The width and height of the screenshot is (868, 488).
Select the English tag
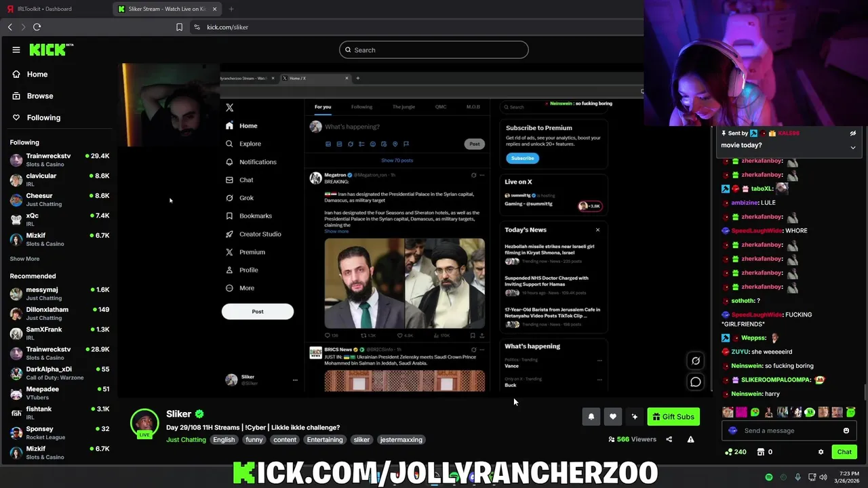tap(224, 440)
